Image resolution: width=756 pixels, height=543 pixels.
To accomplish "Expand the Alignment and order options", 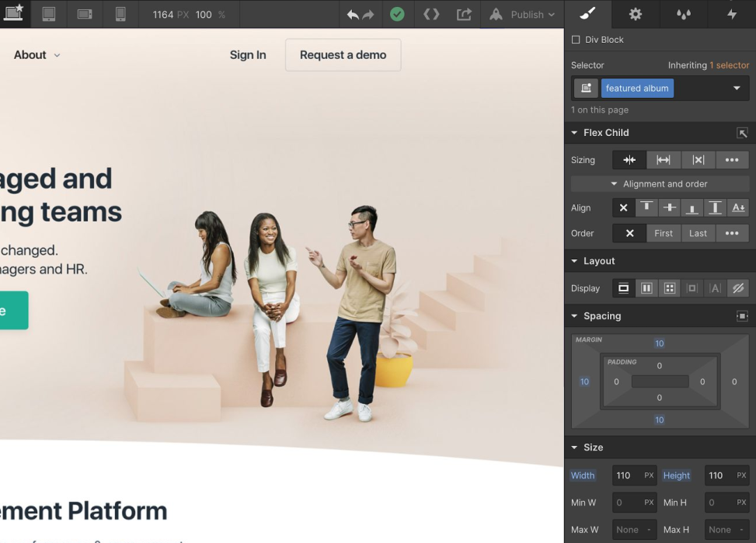I will (x=659, y=183).
